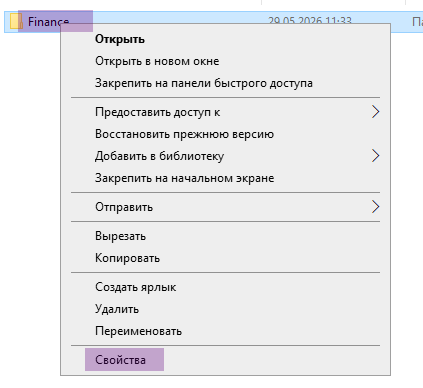Open the Предоставить доступ к submenu

(x=225, y=112)
